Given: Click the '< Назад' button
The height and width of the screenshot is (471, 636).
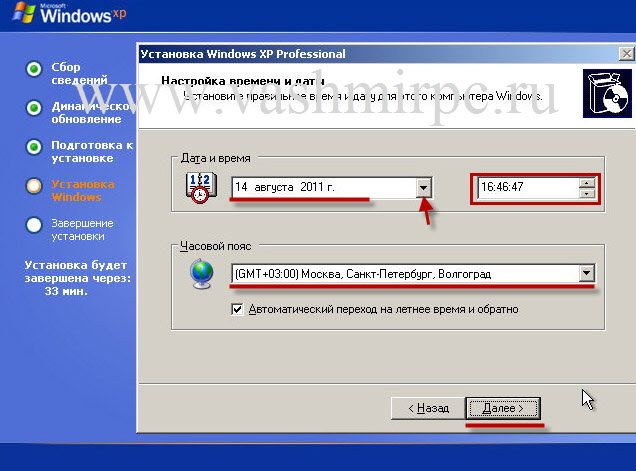Looking at the screenshot, I should pos(428,408).
